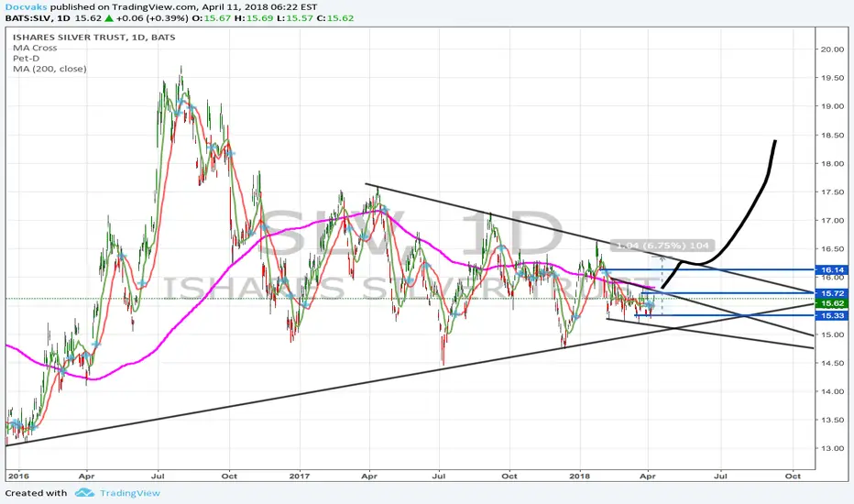Open the Docvaks author link

coord(26,7)
